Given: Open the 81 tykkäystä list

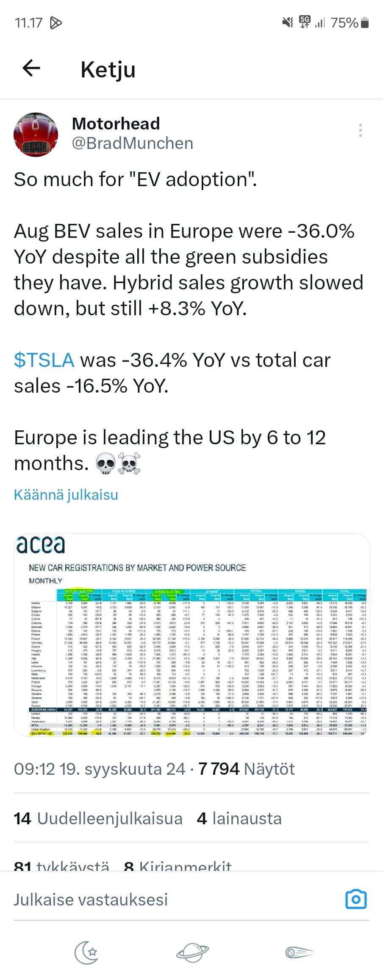Looking at the screenshot, I should coord(61,865).
